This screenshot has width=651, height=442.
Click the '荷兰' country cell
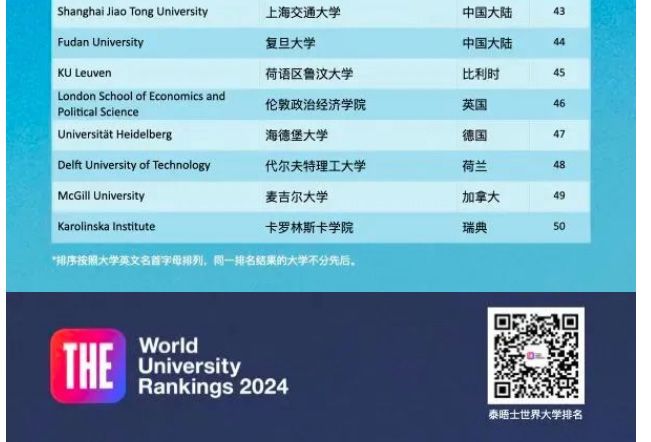pos(475,166)
